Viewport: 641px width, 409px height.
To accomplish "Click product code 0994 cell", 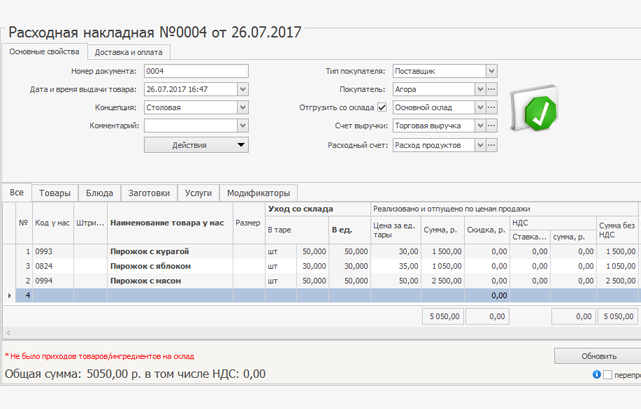I will pyautogui.click(x=53, y=281).
